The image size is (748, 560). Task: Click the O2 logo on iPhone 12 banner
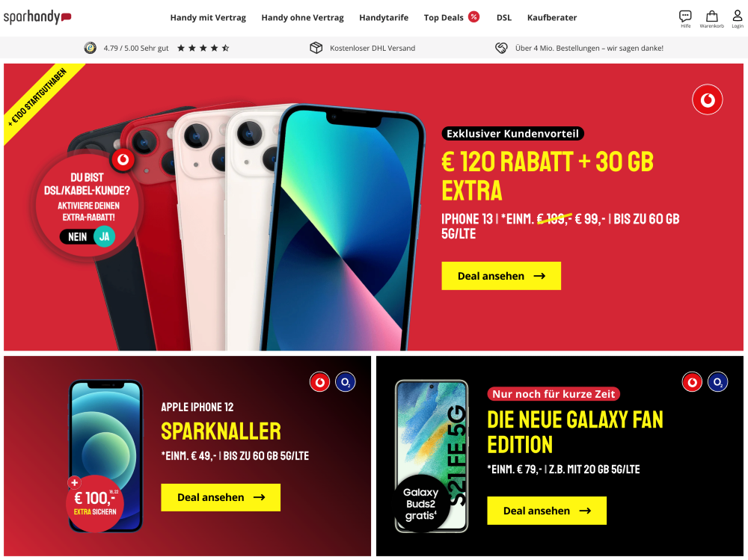346,382
